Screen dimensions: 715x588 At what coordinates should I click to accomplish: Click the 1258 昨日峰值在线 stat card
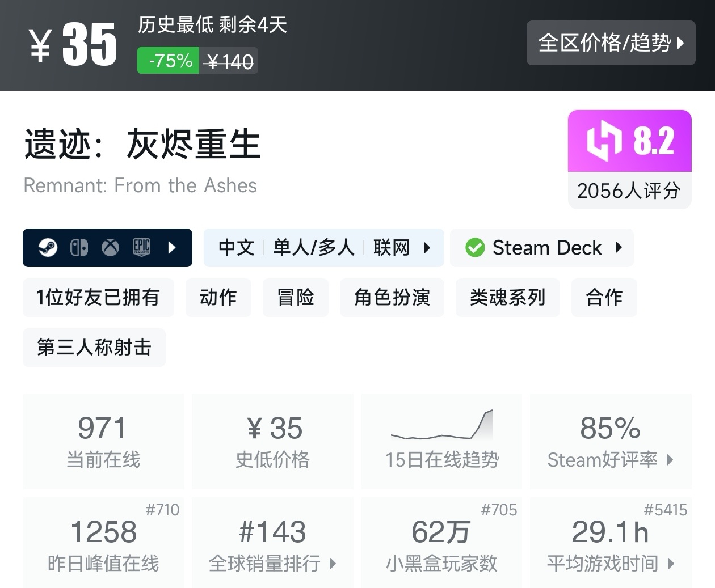point(103,542)
